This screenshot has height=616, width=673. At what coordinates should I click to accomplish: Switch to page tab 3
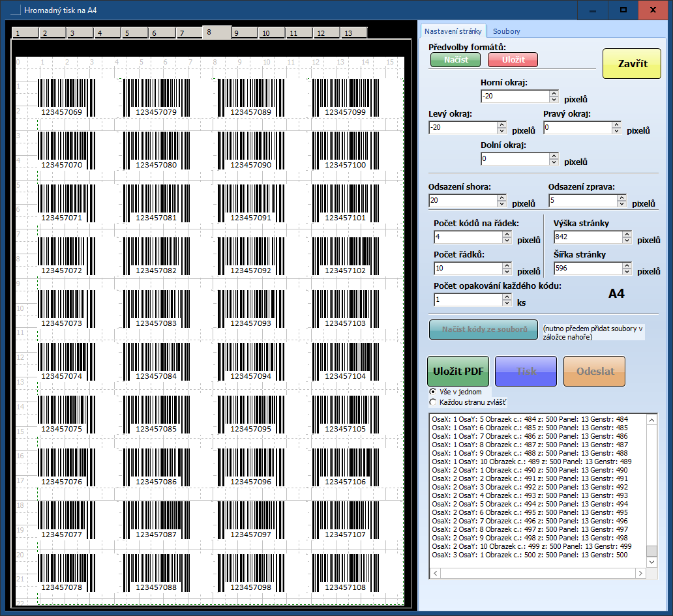80,33
